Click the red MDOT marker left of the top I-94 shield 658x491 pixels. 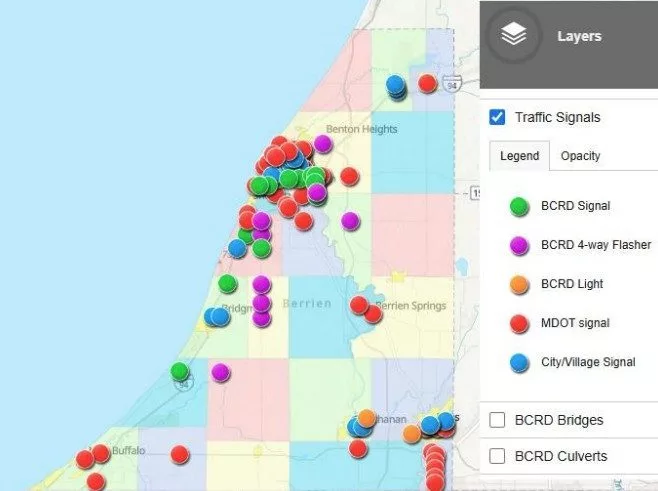[x=427, y=83]
